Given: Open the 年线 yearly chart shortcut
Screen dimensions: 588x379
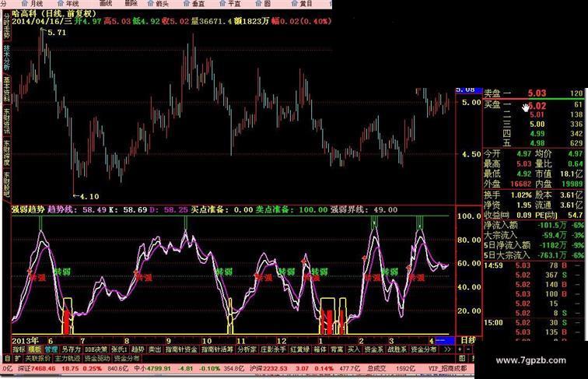Looking at the screenshot, I should click(x=69, y=3).
